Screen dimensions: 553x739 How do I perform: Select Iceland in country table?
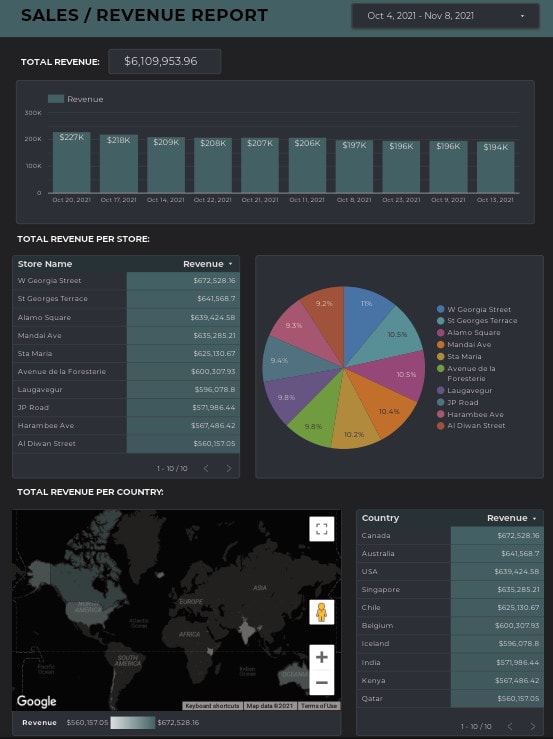450,644
